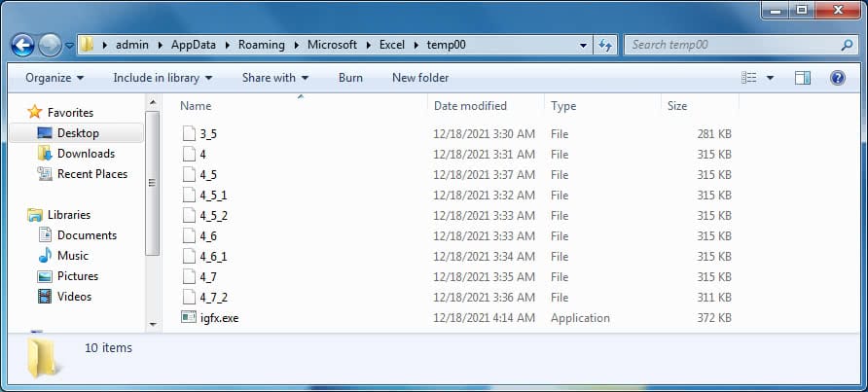This screenshot has height=392, width=868.
Task: Select the file icon for 4_6_1
Action: [189, 257]
